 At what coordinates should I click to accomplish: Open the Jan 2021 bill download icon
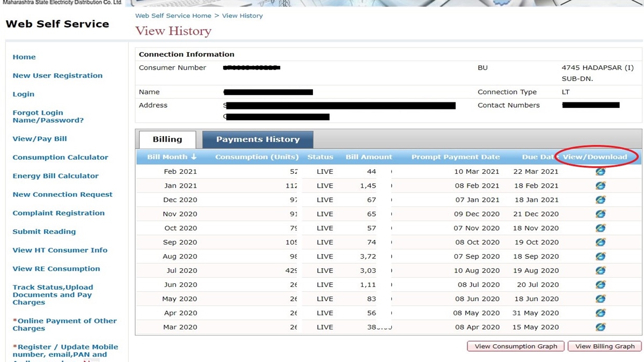(601, 186)
